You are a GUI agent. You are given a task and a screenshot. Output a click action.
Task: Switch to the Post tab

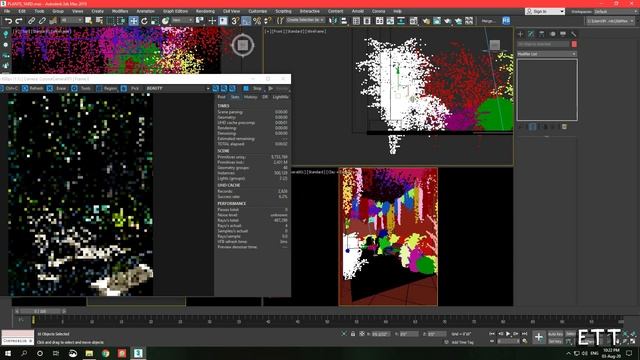pos(221,97)
